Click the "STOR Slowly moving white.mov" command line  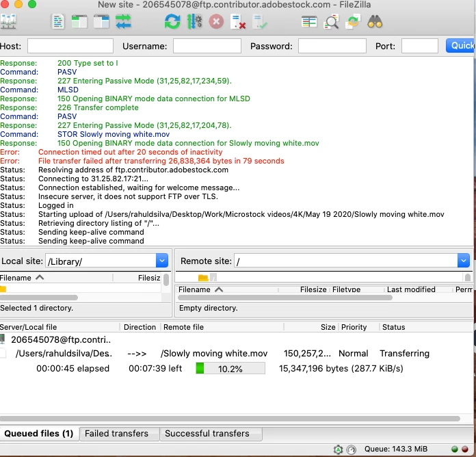[x=114, y=134]
